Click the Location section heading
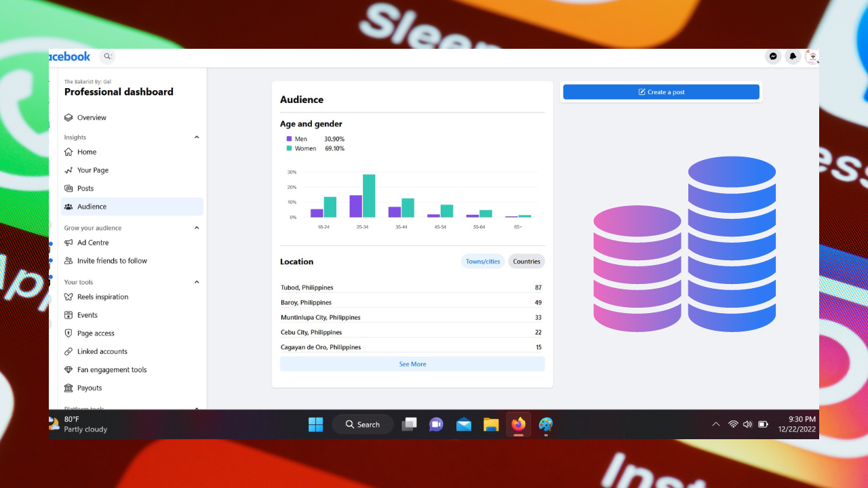This screenshot has height=488, width=868. (x=297, y=262)
